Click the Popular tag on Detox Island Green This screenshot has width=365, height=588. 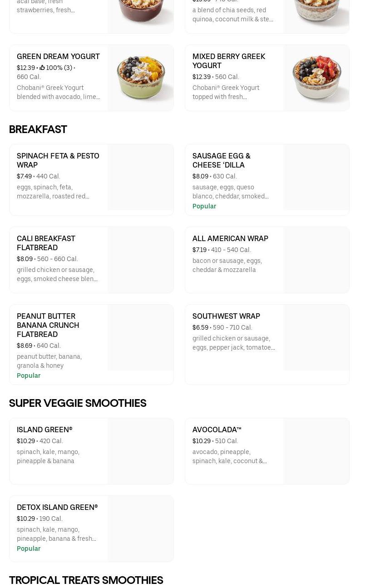click(x=29, y=548)
